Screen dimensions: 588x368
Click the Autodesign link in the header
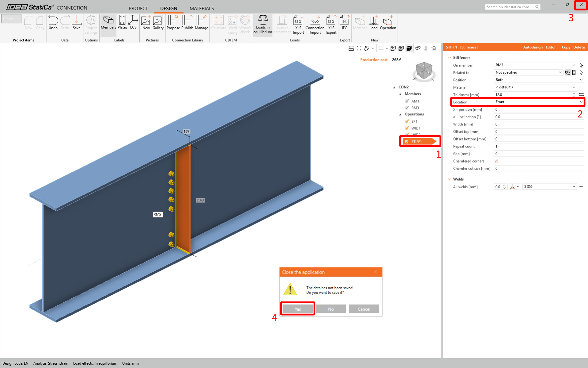tap(533, 47)
